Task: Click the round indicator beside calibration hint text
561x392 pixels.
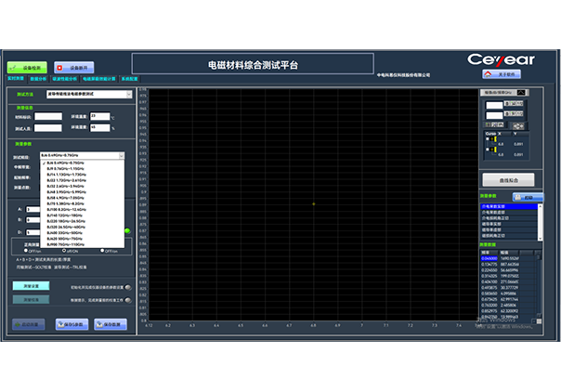Action: pyautogui.click(x=127, y=300)
